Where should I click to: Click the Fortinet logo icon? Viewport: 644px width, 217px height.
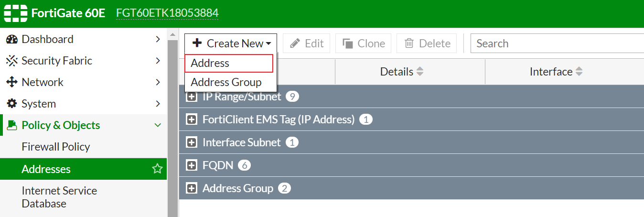(15, 13)
